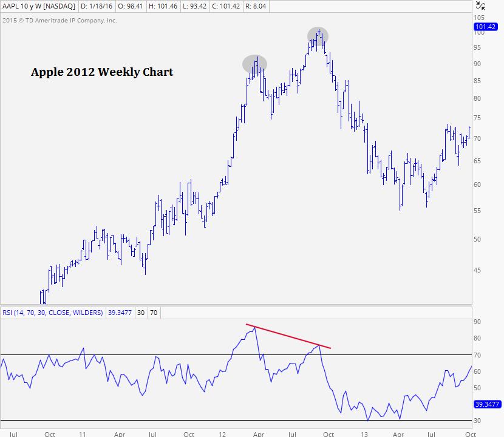Click the copyright TD Ameritrade IP Company text
The image size is (504, 437).
60,21
